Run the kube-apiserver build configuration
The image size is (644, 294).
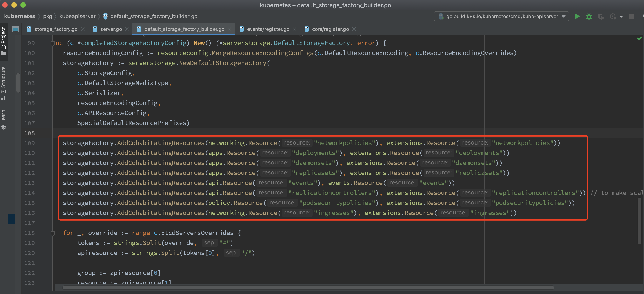pos(577,17)
